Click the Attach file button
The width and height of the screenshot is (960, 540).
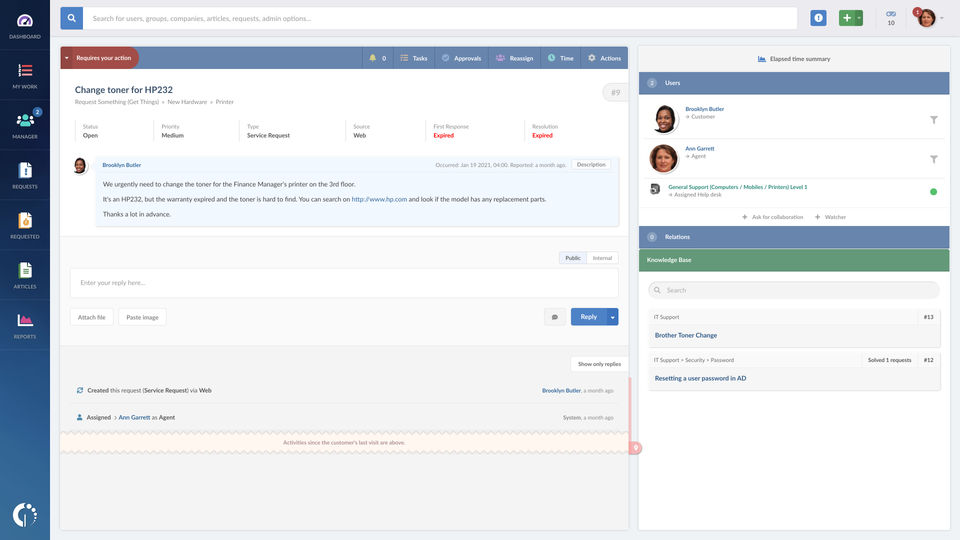(x=91, y=317)
